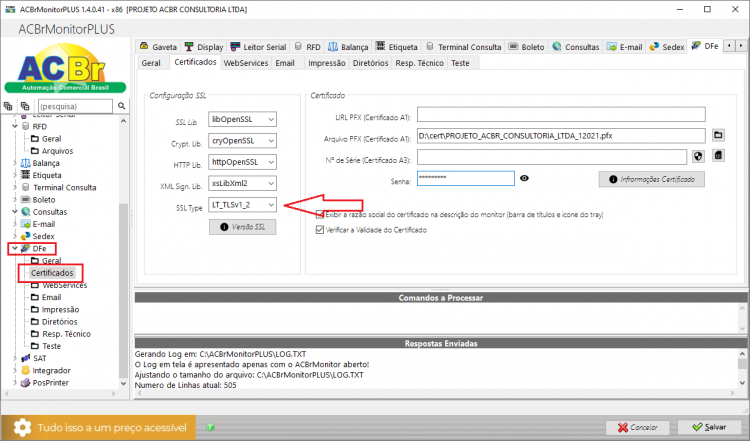Toggle 'Verificar a Validade do Certificado' checkbox
The image size is (750, 441).
(320, 230)
